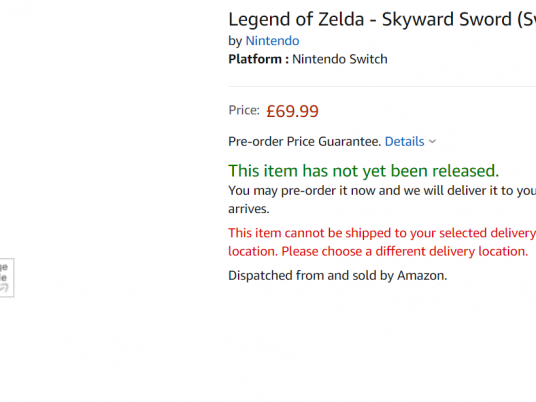
Task: Expand the chevron next to Details
Action: point(432,142)
